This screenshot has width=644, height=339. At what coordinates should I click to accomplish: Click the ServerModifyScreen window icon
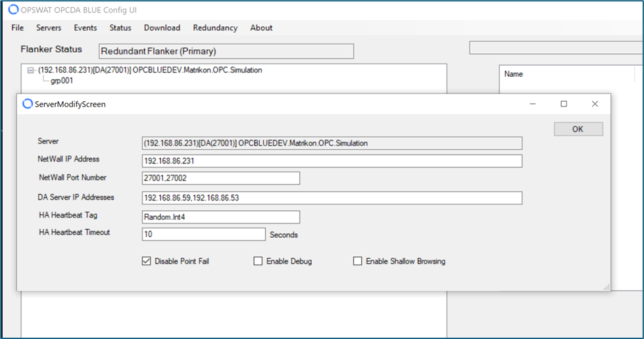tap(27, 104)
